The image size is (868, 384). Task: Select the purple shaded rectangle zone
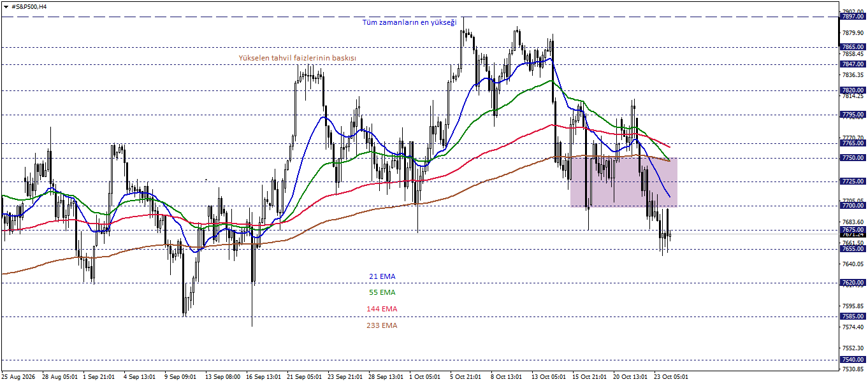click(x=623, y=181)
